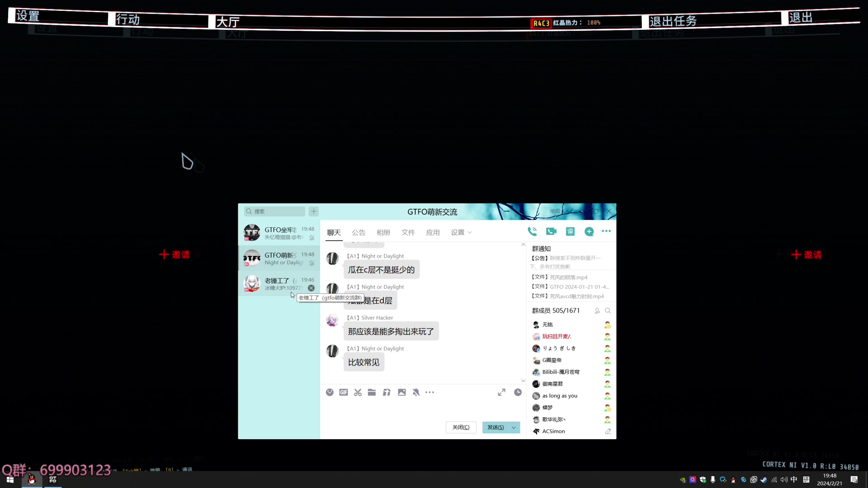The width and height of the screenshot is (868, 488).
Task: Remove 老锤工了 conversation with X icon
Action: coord(311,288)
